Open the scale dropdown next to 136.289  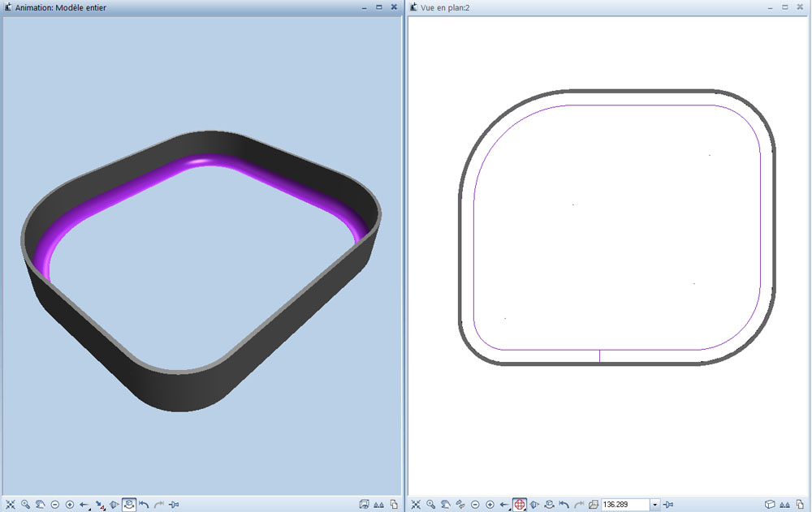655,504
